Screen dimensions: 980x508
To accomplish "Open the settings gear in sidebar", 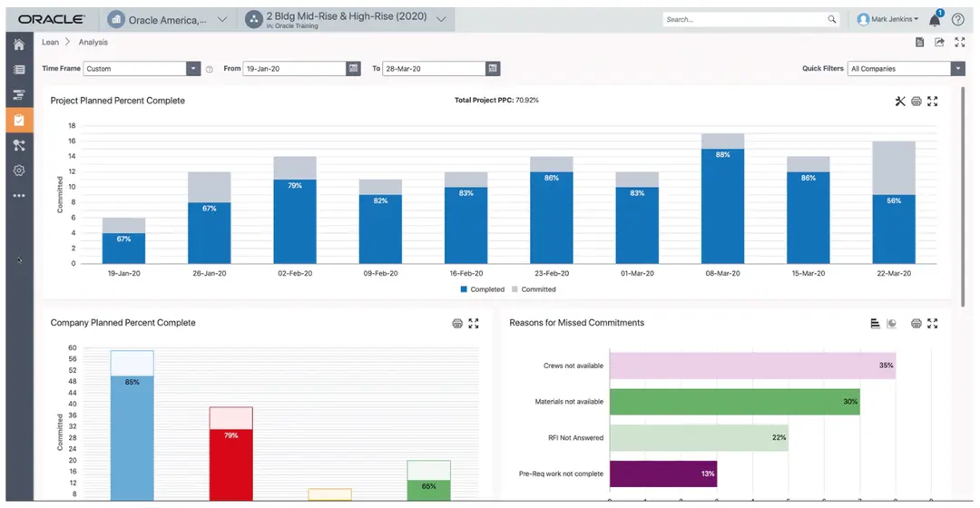I will (x=19, y=171).
